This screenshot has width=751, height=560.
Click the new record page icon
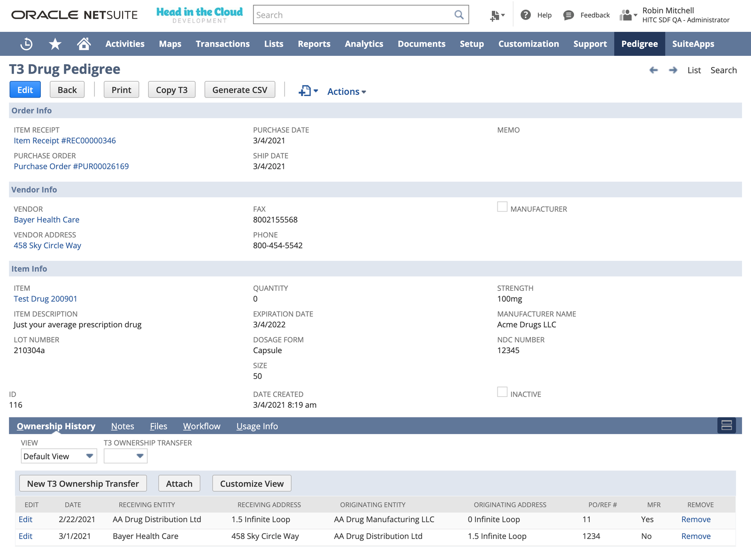[x=308, y=91]
